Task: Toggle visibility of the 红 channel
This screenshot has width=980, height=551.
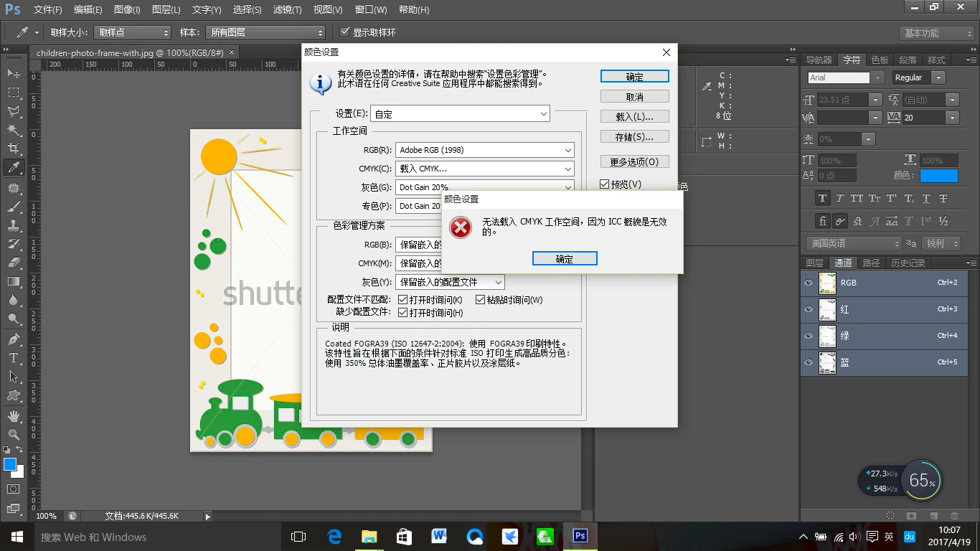Action: (x=809, y=309)
